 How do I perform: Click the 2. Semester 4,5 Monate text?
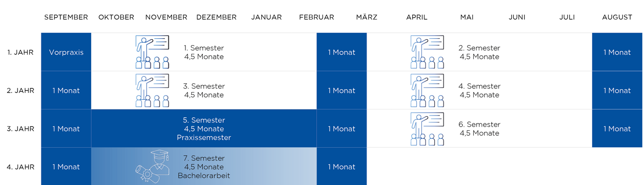[x=479, y=52]
